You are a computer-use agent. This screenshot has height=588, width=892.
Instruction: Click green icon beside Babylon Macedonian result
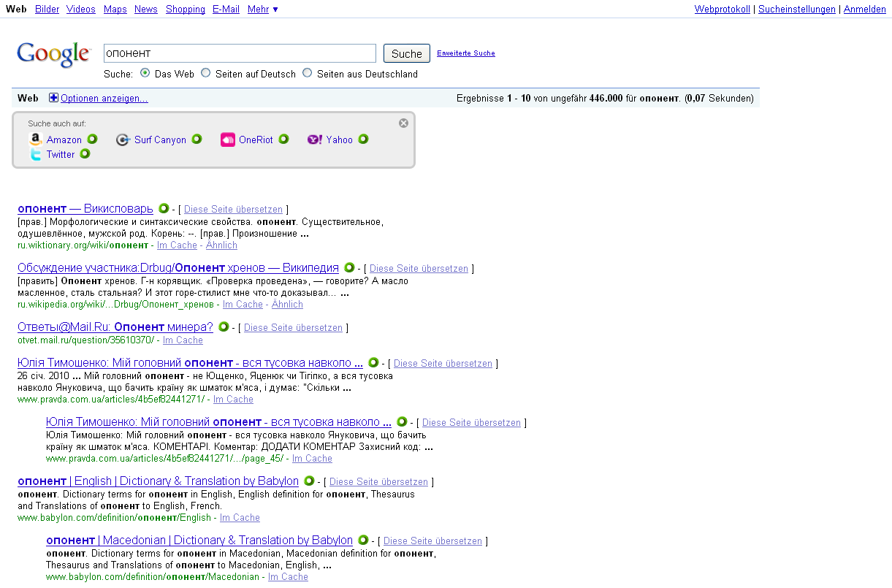click(x=363, y=540)
